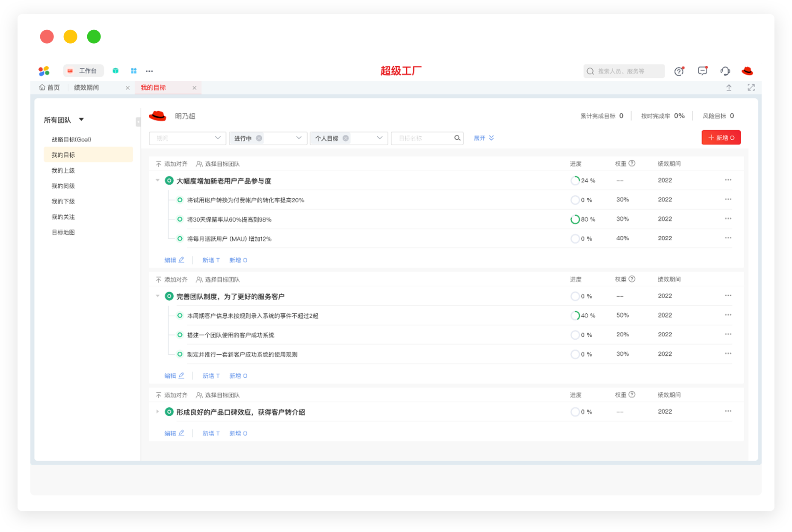This screenshot has height=532, width=792.
Task: Click the 80% progress ring for 将30天保留率
Action: tap(575, 220)
